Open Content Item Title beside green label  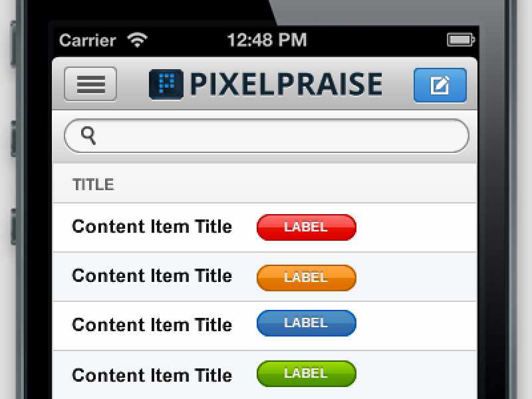click(x=152, y=375)
